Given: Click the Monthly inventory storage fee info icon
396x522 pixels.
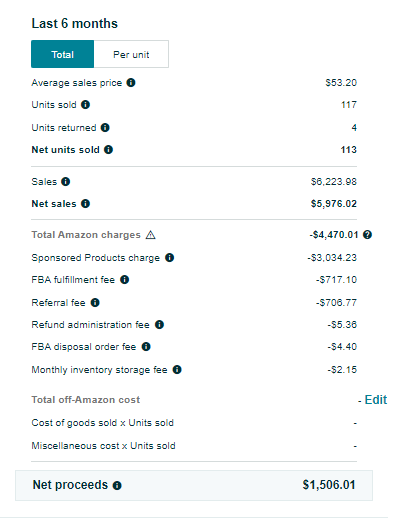Looking at the screenshot, I should point(177,370).
